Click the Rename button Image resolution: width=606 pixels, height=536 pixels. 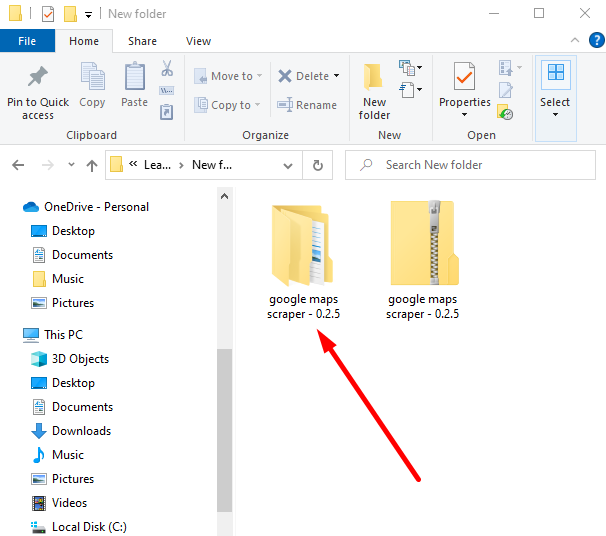point(307,105)
